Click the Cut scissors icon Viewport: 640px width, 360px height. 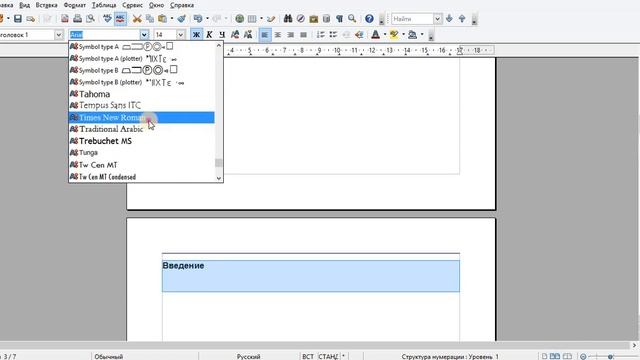pos(137,19)
